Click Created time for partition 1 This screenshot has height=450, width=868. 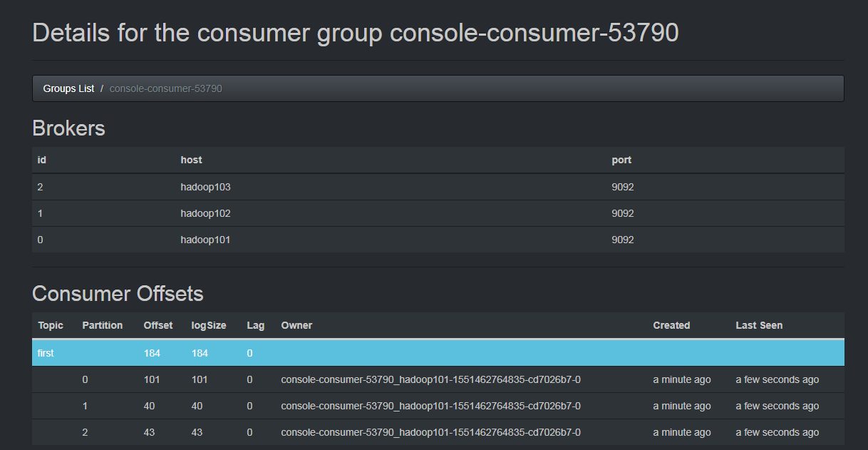682,406
